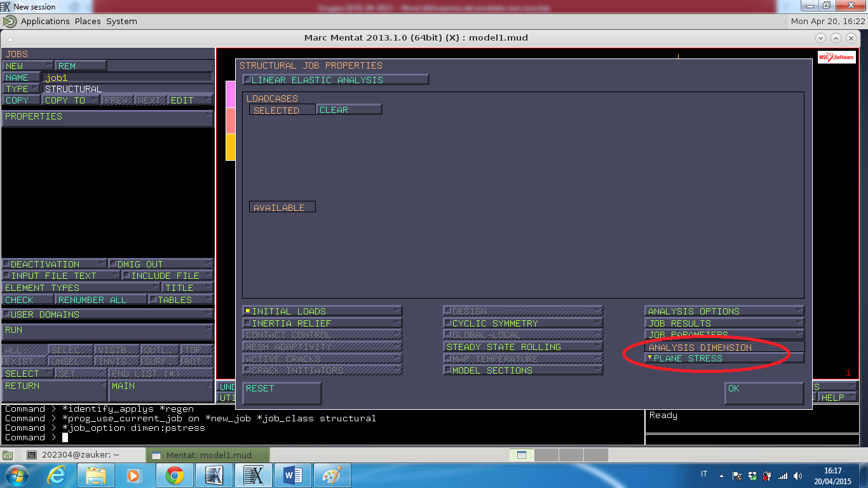This screenshot has width=868, height=488.
Task: Click the Ready status text
Action: coord(663,416)
